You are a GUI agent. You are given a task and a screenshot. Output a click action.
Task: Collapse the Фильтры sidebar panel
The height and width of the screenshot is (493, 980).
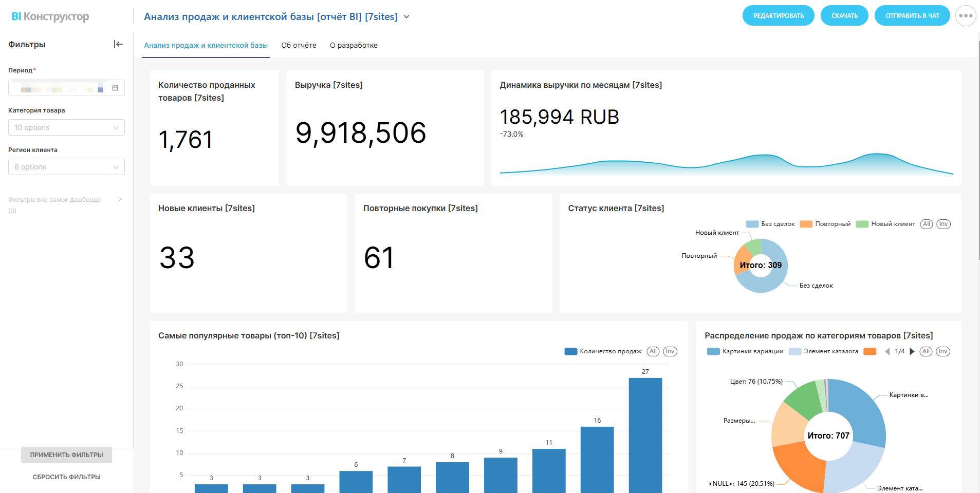(118, 44)
